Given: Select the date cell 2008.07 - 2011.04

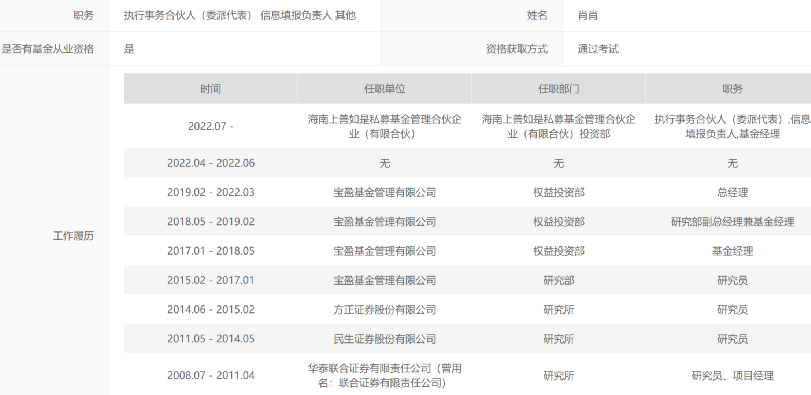Looking at the screenshot, I should 211,375.
